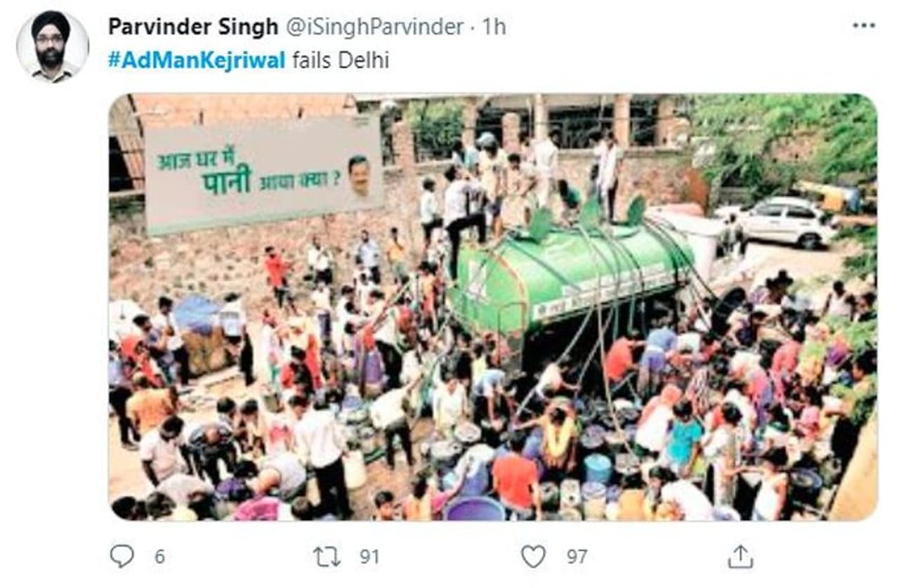Image resolution: width=899 pixels, height=588 pixels.
Task: Click the Hindi billboard in the photo
Action: 263,174
